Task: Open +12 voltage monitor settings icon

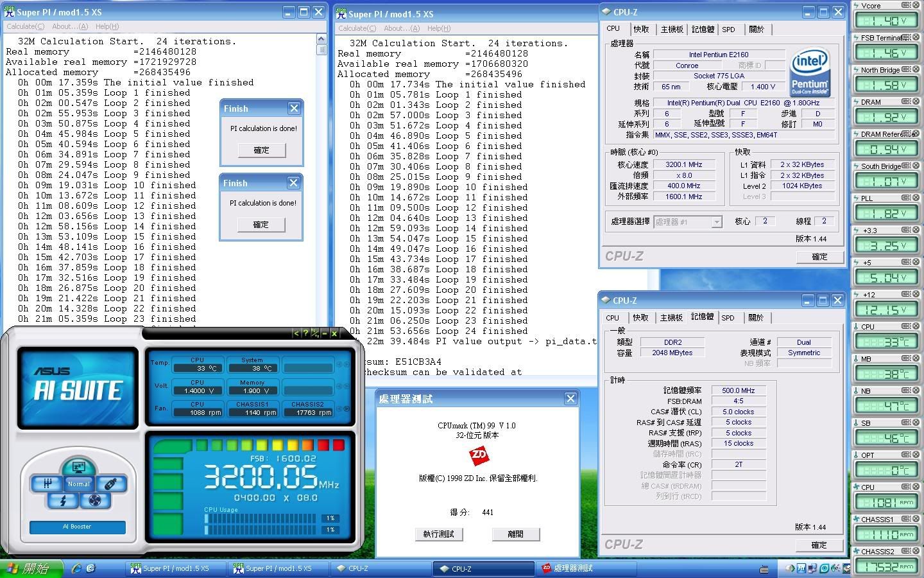Action: pos(906,294)
